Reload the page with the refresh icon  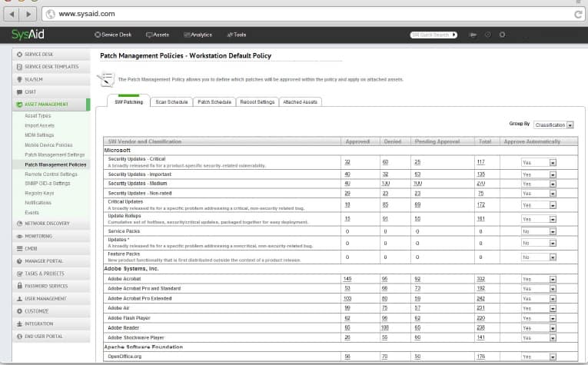click(578, 15)
